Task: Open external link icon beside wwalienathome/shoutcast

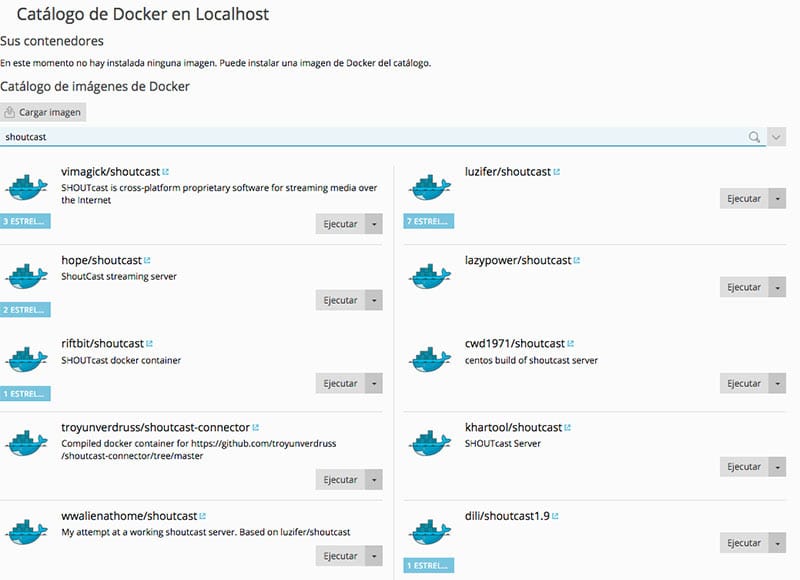Action: pyautogui.click(x=203, y=516)
